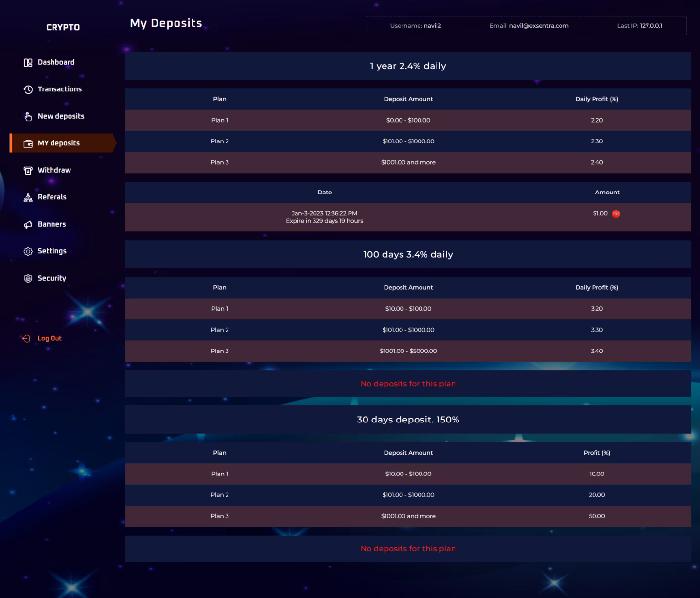700x598 pixels.
Task: Click the Settings gear icon
Action: click(28, 251)
